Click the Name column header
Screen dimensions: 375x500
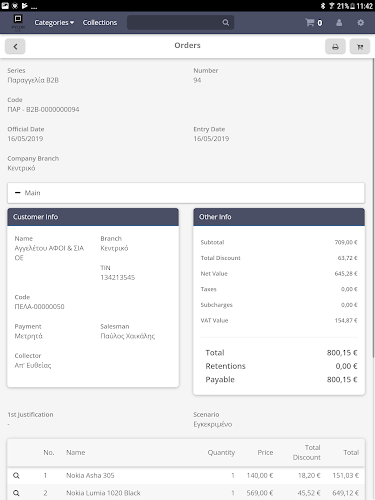(76, 452)
